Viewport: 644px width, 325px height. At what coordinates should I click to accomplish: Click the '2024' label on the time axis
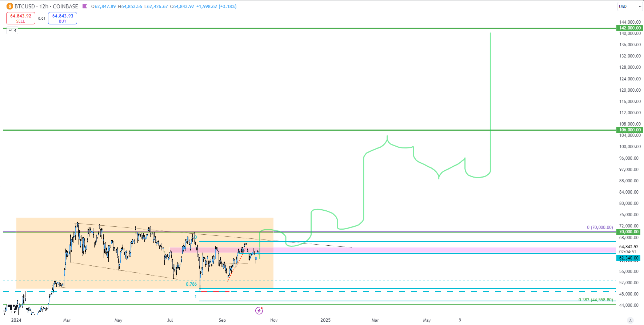click(16, 320)
